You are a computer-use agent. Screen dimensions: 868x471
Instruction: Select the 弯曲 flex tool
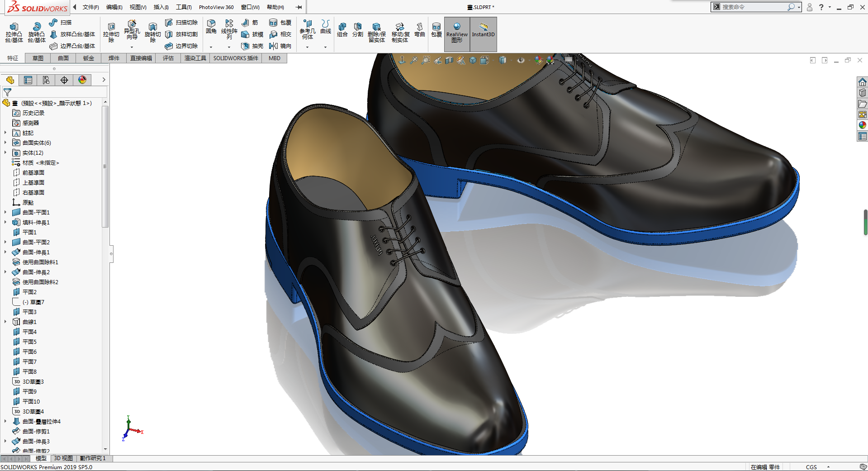click(x=420, y=30)
